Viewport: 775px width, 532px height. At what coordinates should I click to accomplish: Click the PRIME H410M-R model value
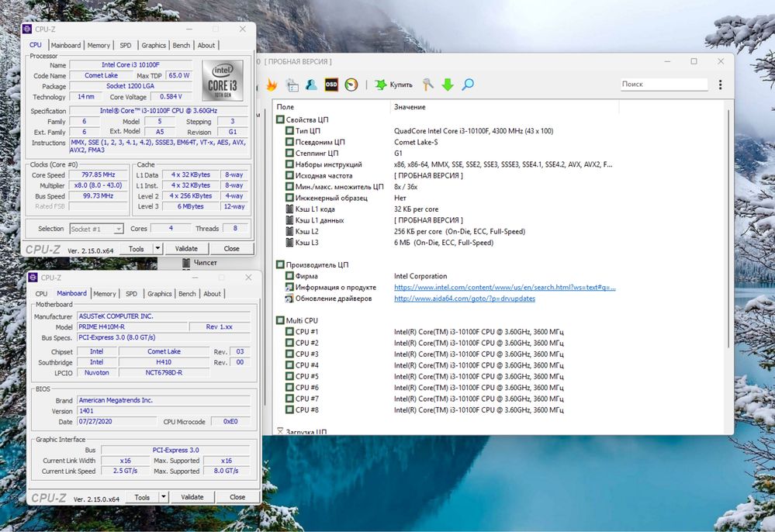[133, 326]
